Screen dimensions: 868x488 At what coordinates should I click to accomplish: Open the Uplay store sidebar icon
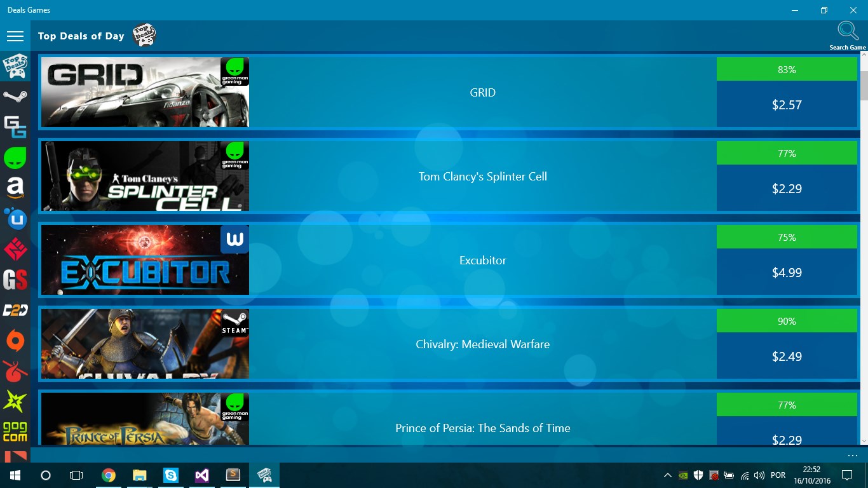pos(15,219)
